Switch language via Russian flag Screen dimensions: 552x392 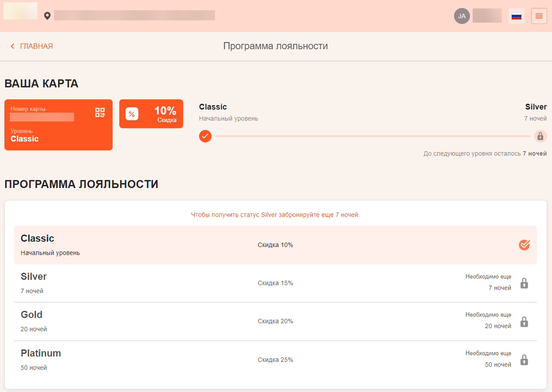click(517, 16)
